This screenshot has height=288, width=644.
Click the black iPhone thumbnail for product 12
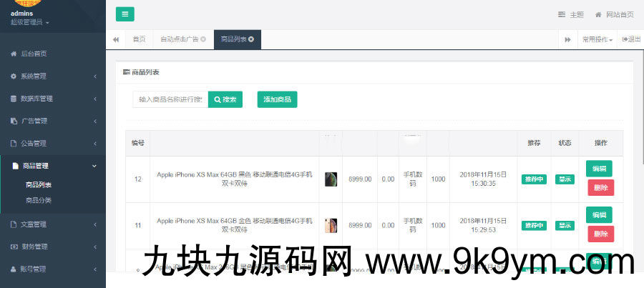331,179
